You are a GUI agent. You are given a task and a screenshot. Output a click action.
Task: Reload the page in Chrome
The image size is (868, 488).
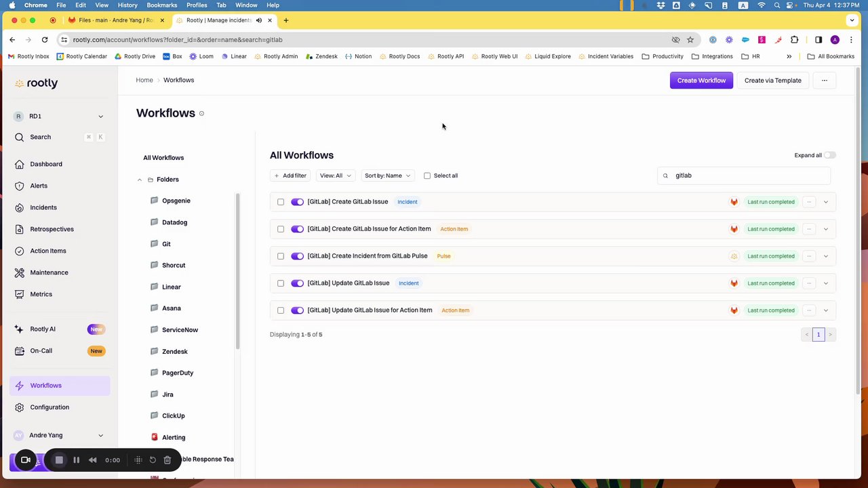(45, 39)
